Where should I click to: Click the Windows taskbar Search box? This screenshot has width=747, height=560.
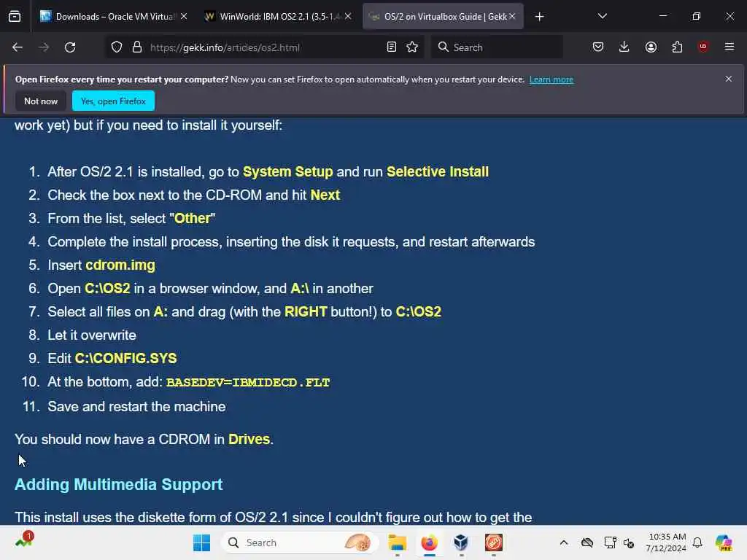(x=300, y=542)
